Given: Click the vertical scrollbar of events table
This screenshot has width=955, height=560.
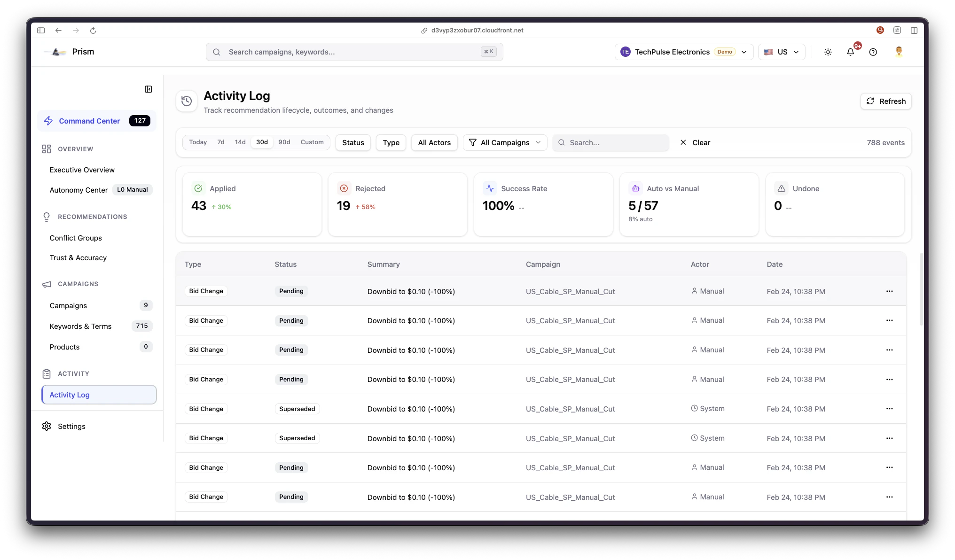Looking at the screenshot, I should click(921, 289).
